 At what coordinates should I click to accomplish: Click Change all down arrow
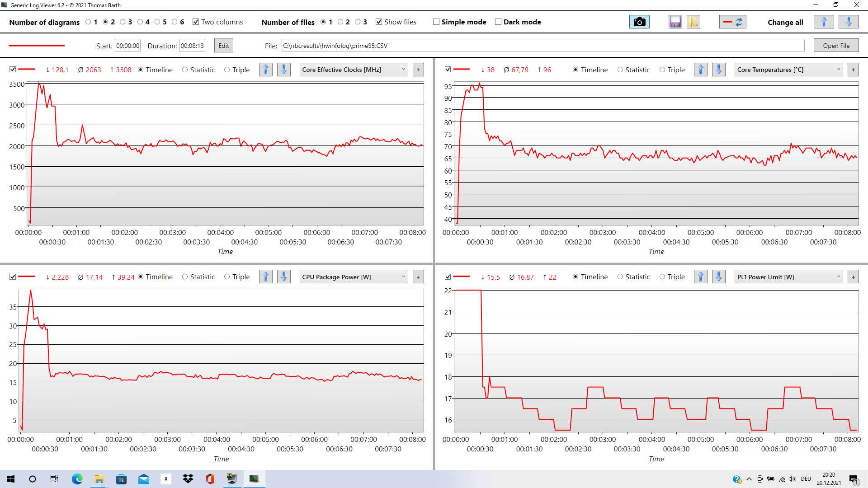[848, 22]
